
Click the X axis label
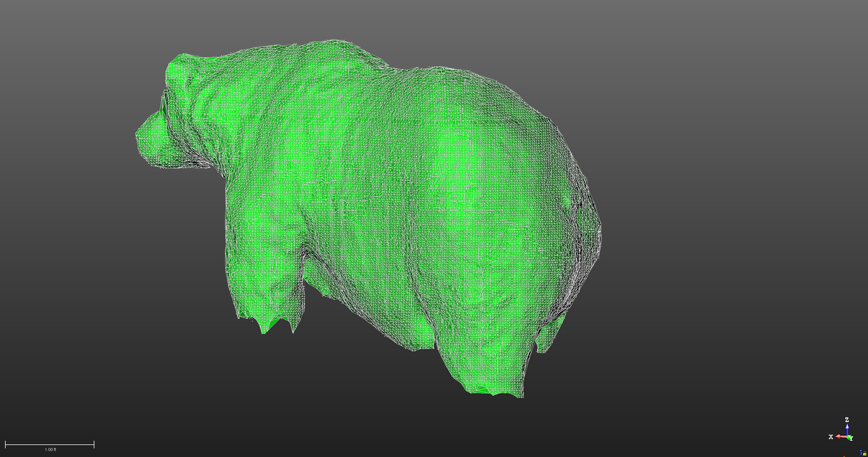[x=831, y=437]
